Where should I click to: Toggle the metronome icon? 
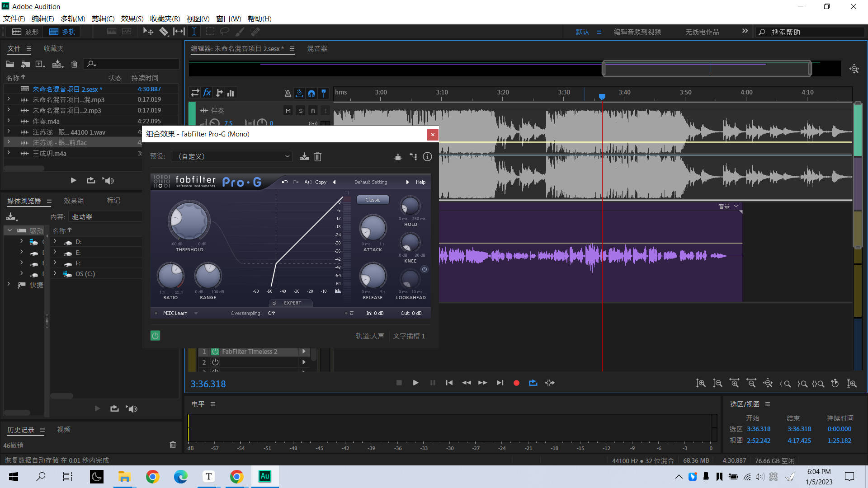tap(288, 93)
